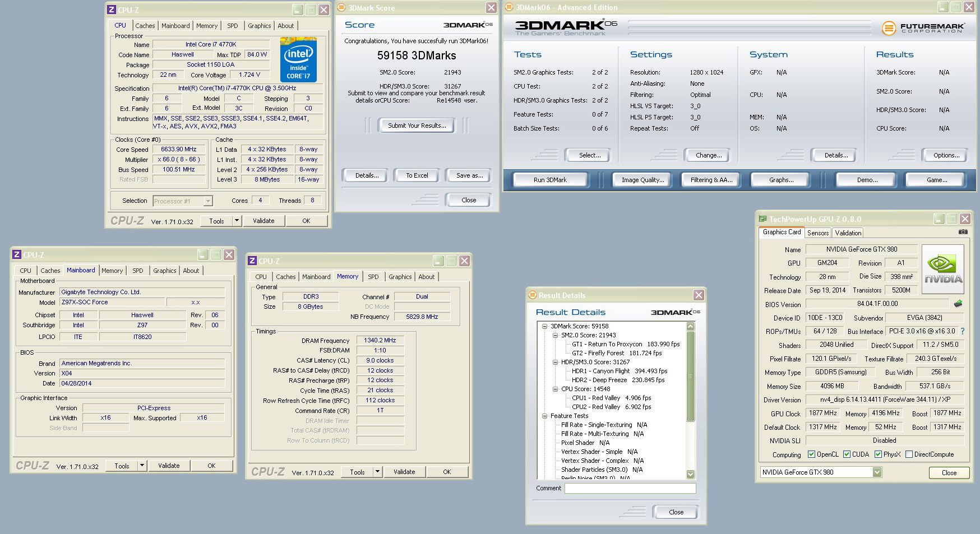Open the Tools dropdown arrow in CPU-Z Memory window
Viewport: 980px width, 534px height.
[x=377, y=472]
